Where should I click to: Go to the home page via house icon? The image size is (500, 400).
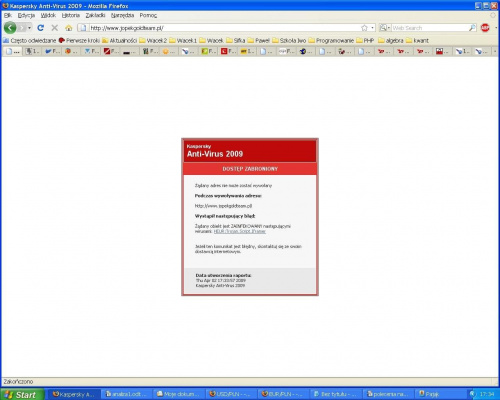69,28
